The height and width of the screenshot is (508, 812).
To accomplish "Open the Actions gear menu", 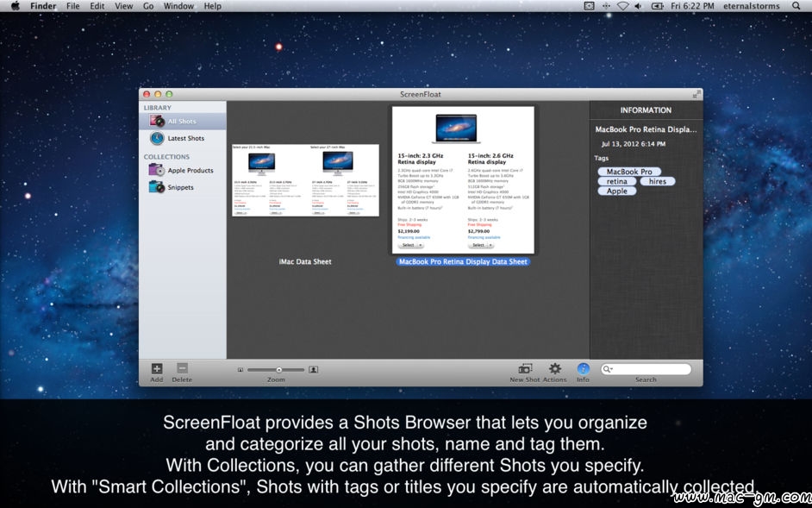I will (x=555, y=368).
